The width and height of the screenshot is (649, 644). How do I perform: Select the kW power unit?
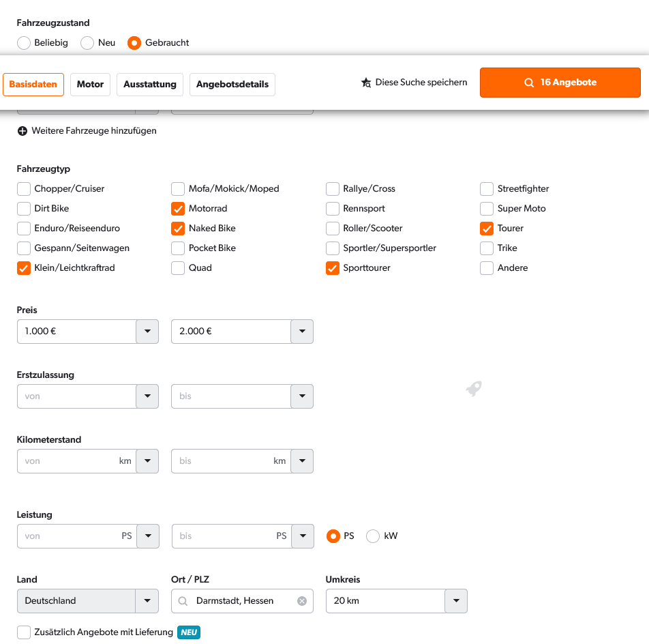pos(373,536)
